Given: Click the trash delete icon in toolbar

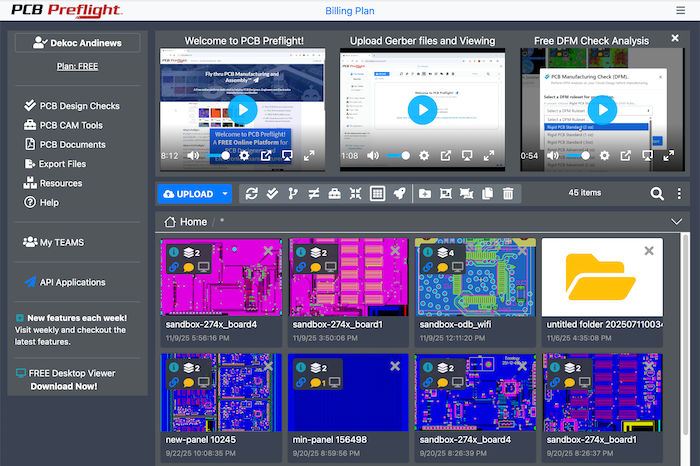Looking at the screenshot, I should coord(508,194).
